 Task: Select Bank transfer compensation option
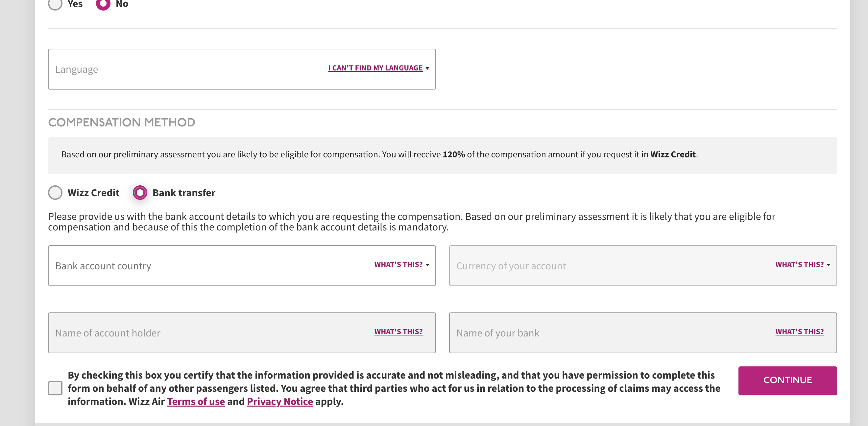pyautogui.click(x=140, y=193)
